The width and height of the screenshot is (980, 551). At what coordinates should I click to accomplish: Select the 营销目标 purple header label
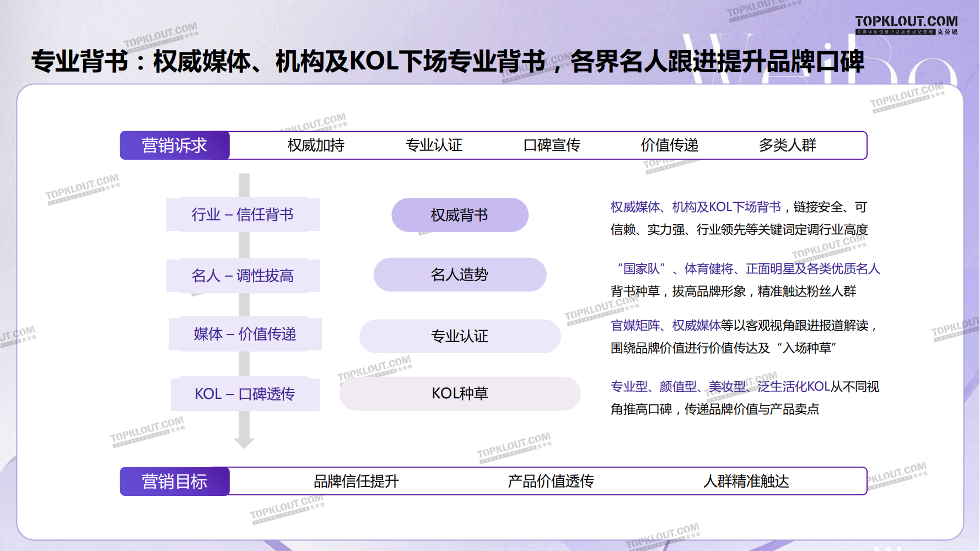[x=175, y=482]
